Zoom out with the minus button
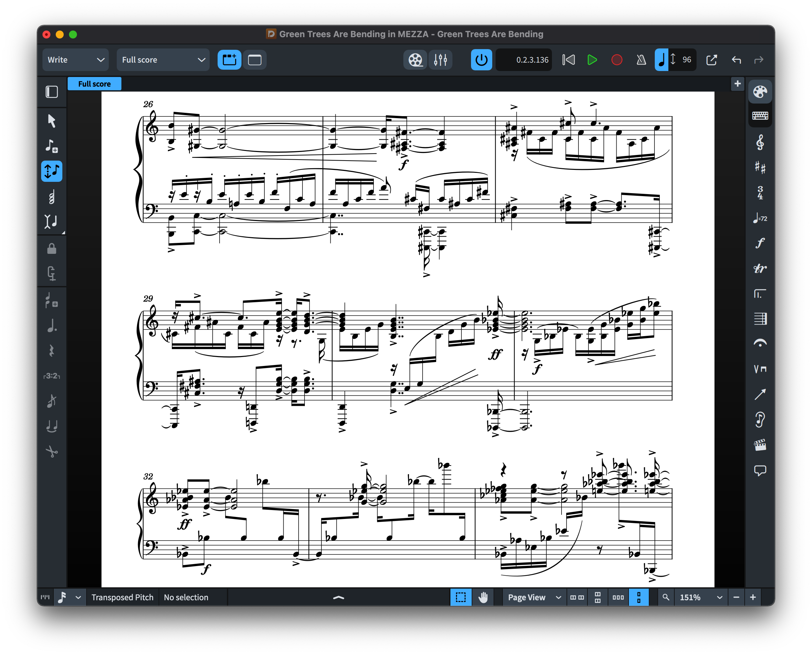 (x=736, y=597)
